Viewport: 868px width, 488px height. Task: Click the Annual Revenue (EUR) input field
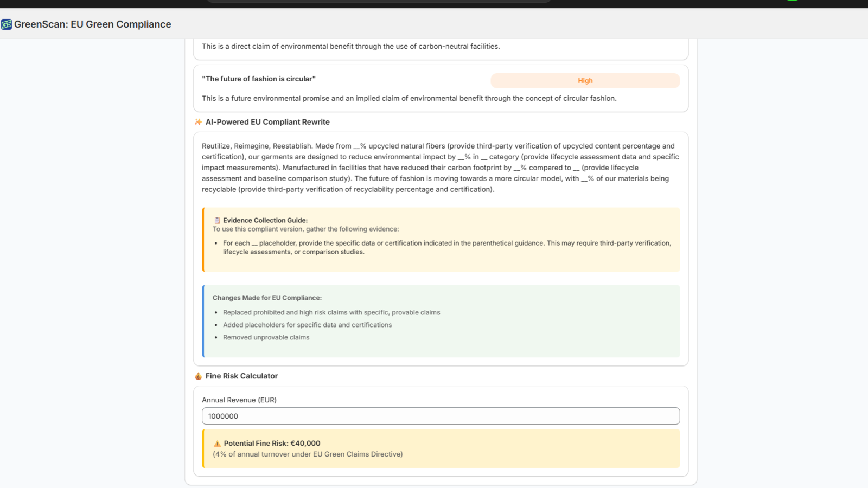point(441,416)
